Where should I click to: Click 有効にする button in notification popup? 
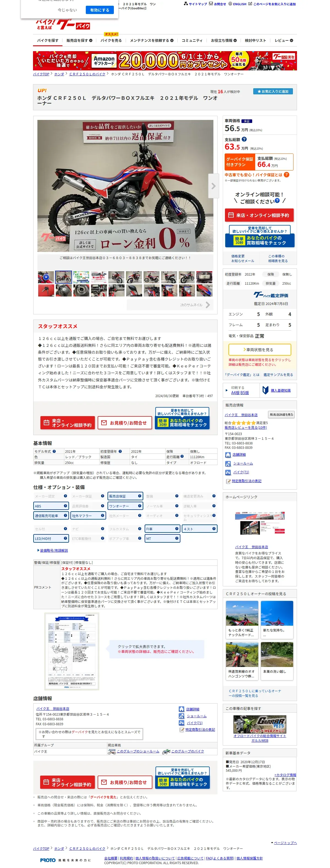click(100, 10)
